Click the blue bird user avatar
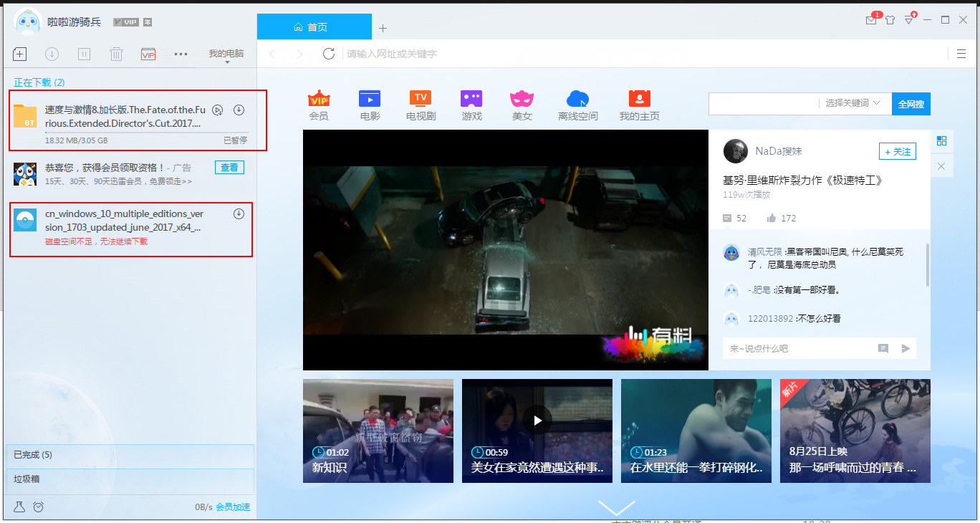 (x=27, y=22)
